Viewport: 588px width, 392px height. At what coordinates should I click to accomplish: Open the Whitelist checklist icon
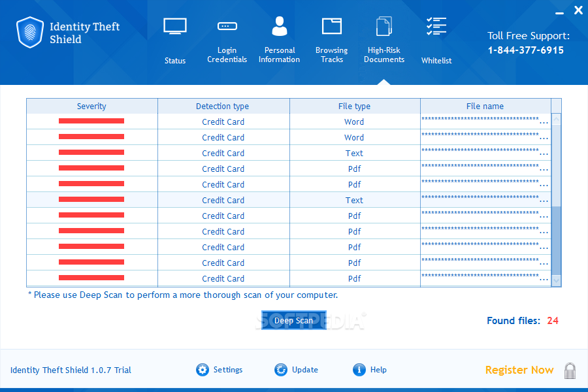coord(436,26)
